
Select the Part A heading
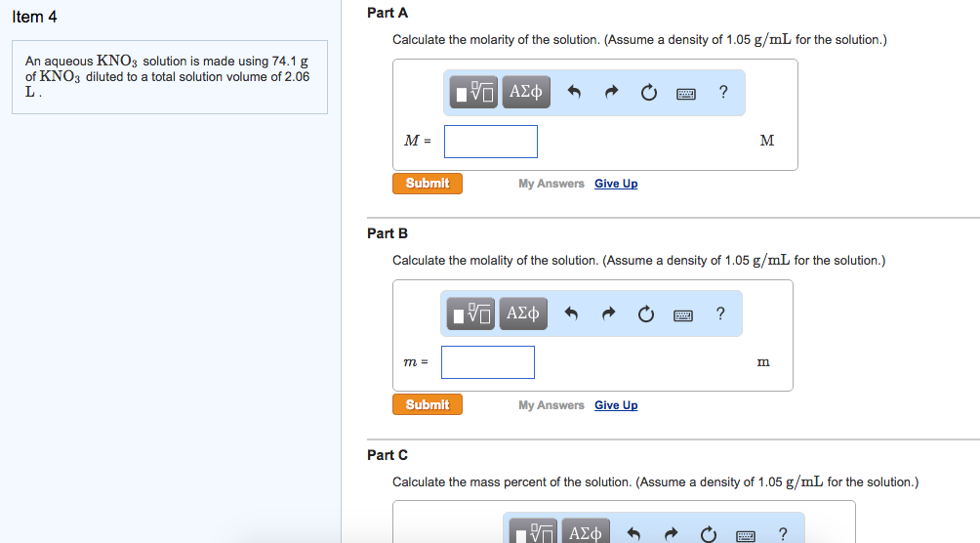pyautogui.click(x=388, y=13)
